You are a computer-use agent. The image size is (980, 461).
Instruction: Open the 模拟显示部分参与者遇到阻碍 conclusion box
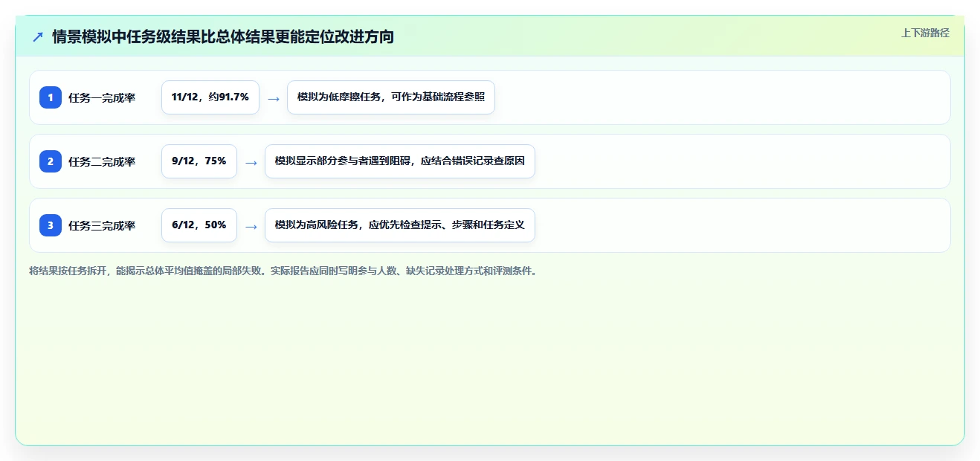point(400,161)
